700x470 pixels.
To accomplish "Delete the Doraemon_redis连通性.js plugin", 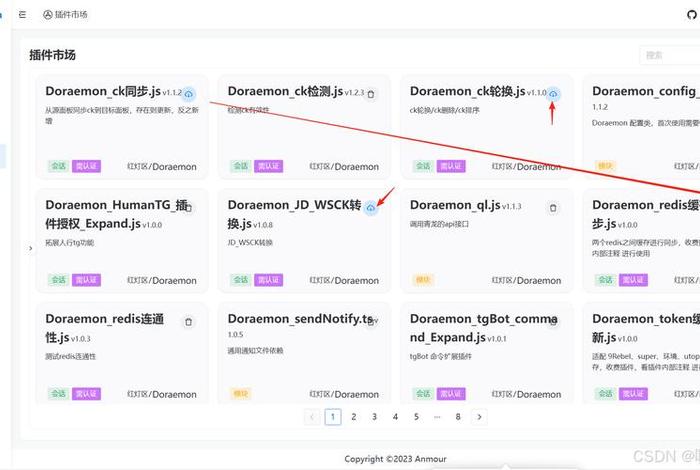I will [188, 322].
